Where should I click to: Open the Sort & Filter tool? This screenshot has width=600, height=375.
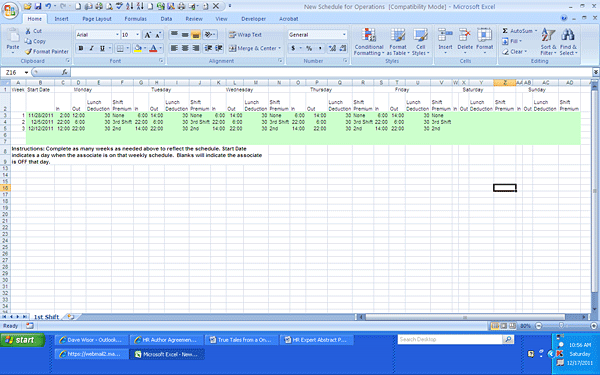(x=548, y=42)
